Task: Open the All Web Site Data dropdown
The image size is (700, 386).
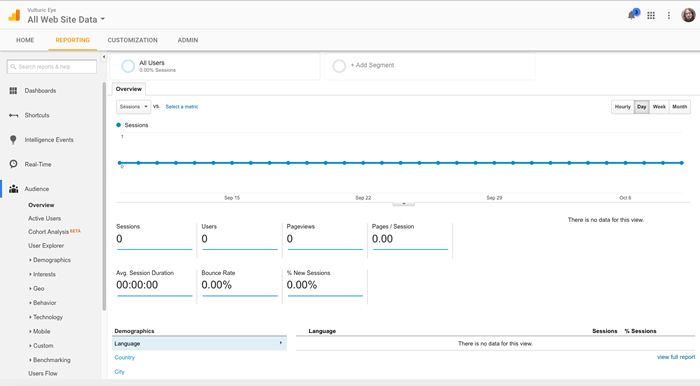Action: tap(66, 19)
